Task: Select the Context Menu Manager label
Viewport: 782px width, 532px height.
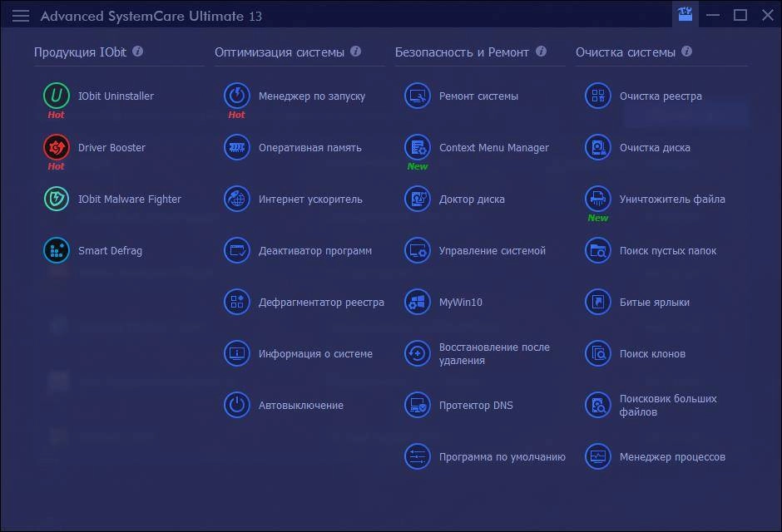Action: tap(493, 147)
